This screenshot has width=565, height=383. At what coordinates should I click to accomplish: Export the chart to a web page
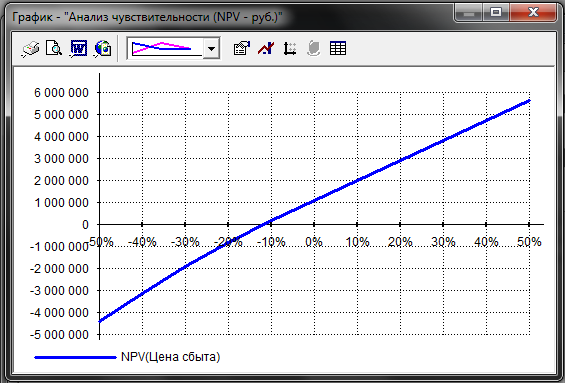[103, 48]
